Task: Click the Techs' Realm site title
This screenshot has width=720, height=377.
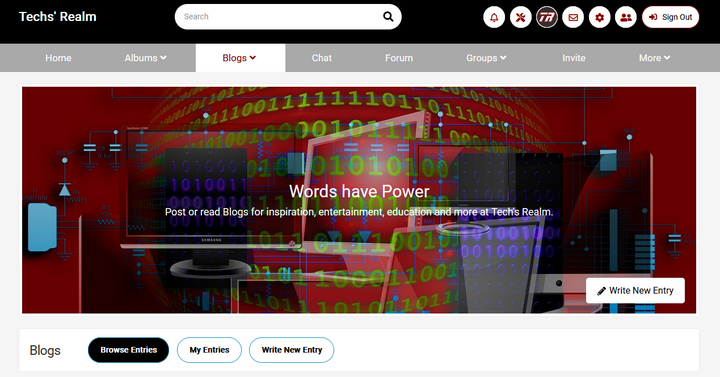Action: 58,17
